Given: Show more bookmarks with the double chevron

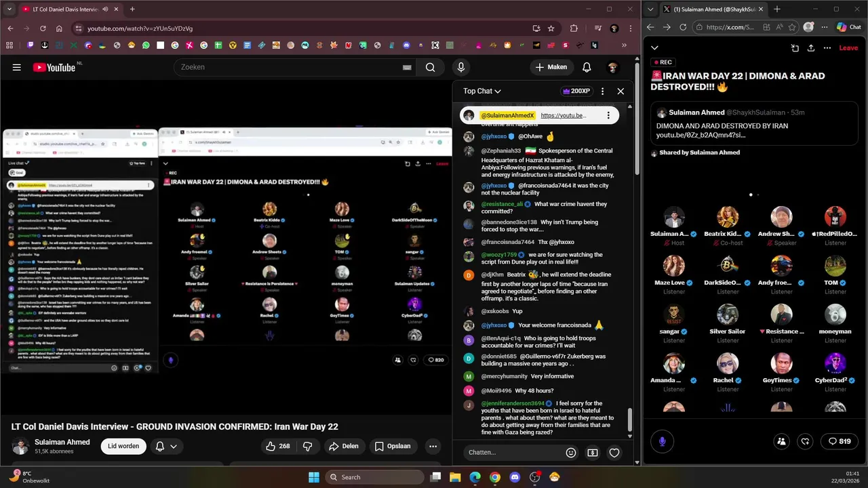Looking at the screenshot, I should [625, 45].
